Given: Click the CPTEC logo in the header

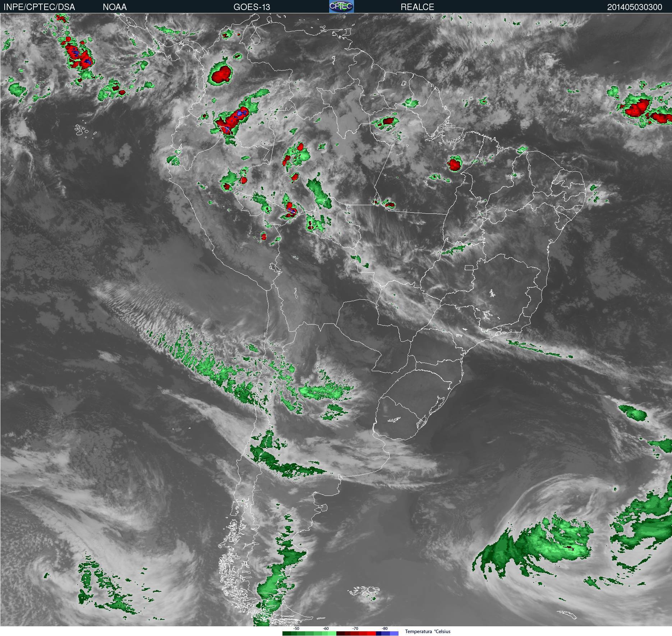Looking at the screenshot, I should click(x=341, y=6).
